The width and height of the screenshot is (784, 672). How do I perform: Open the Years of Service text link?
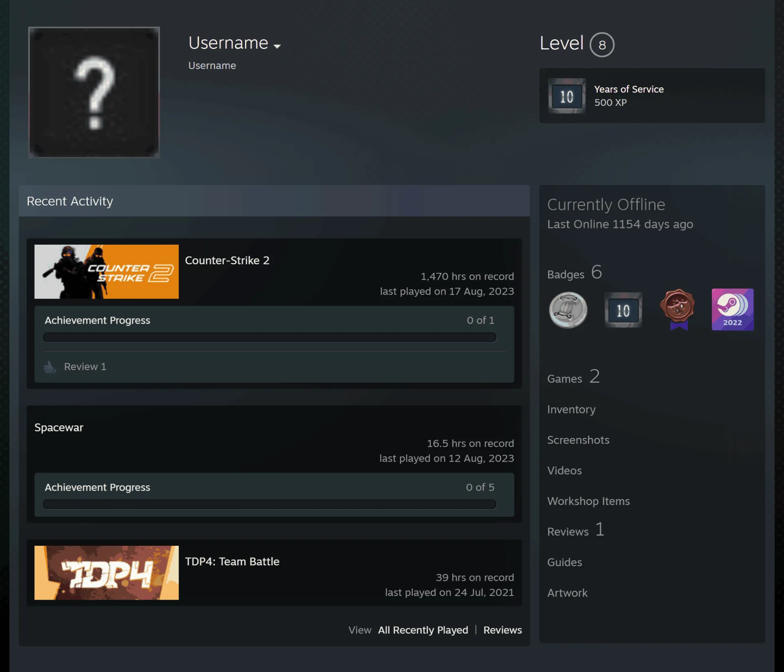tap(629, 89)
